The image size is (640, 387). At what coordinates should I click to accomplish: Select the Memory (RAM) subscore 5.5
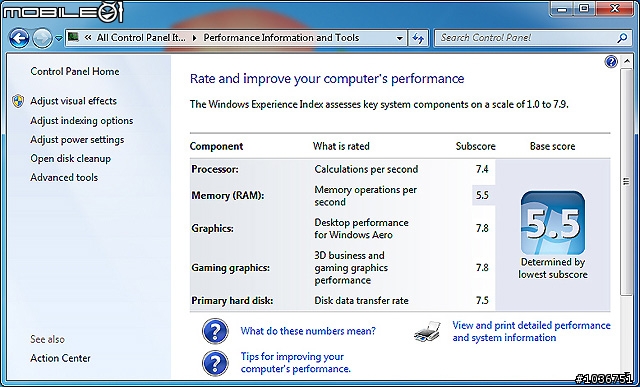pos(482,195)
